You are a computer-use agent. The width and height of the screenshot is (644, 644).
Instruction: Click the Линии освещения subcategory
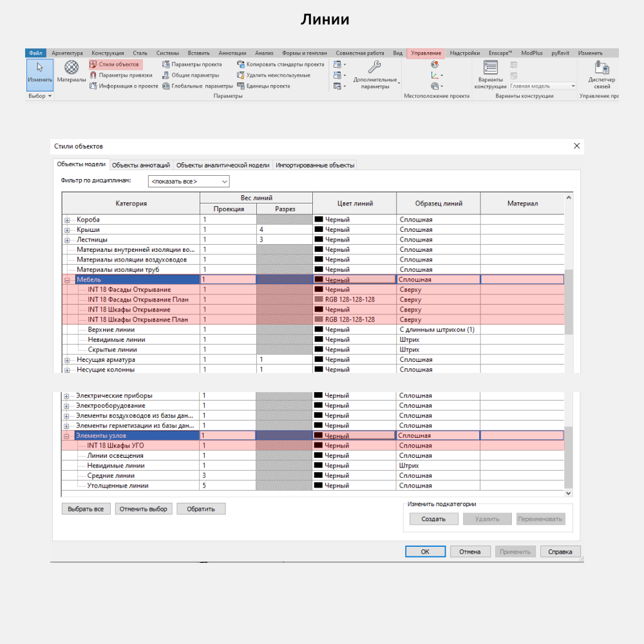(115, 455)
